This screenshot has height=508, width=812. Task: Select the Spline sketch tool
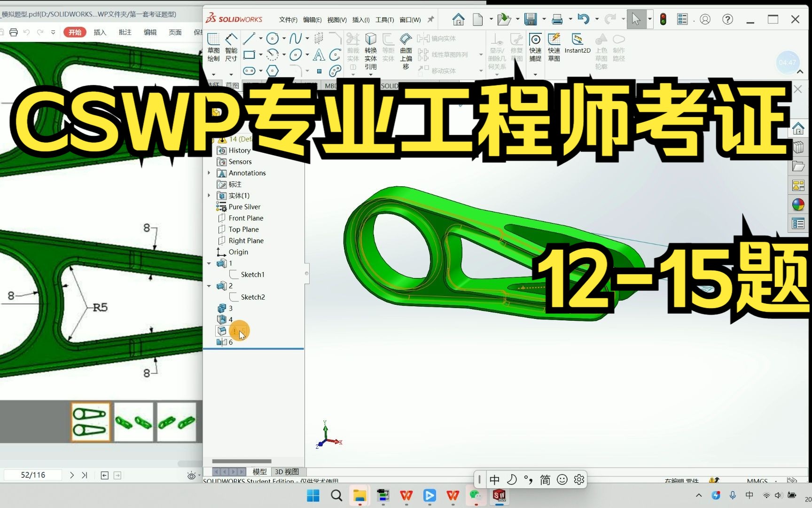295,39
